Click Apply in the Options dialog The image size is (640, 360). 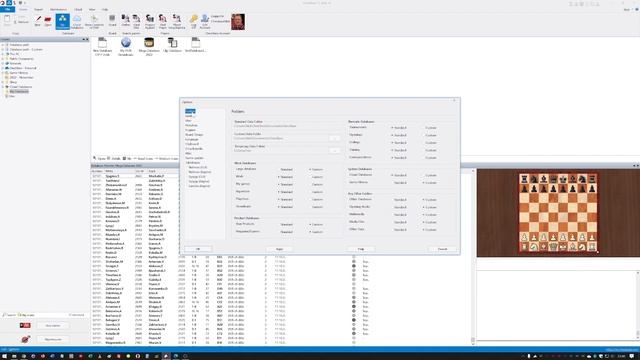tap(280, 249)
